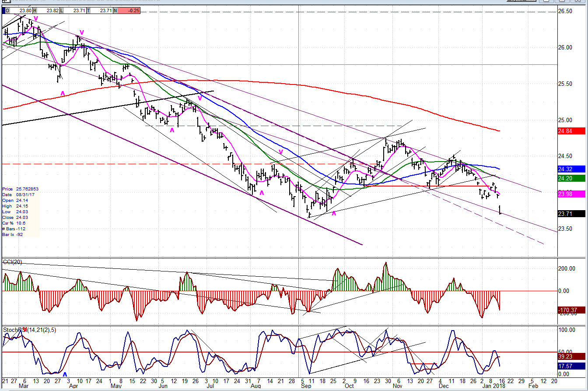Viewport: 588px width, 391px height.
Task: Click the Jan 2018 label on date axis
Action: [497, 386]
